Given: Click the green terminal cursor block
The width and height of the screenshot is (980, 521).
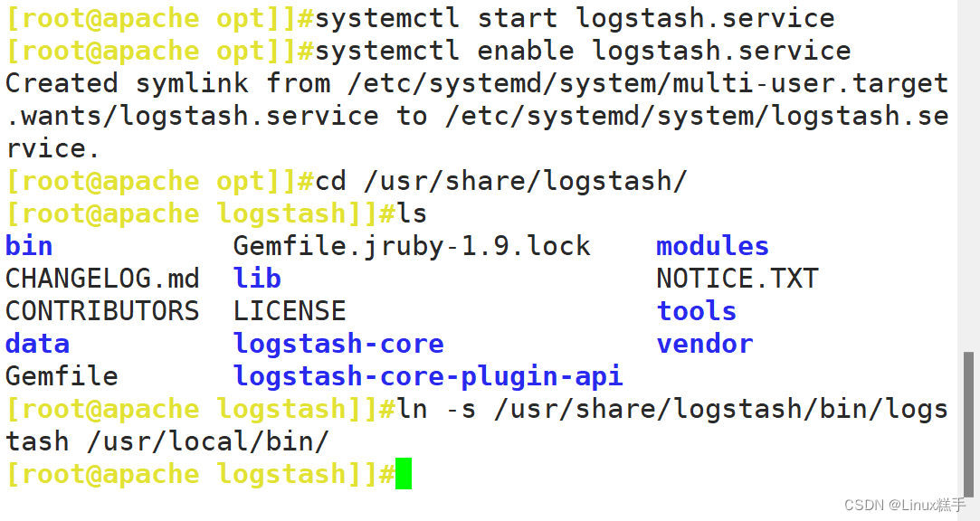Looking at the screenshot, I should (404, 474).
